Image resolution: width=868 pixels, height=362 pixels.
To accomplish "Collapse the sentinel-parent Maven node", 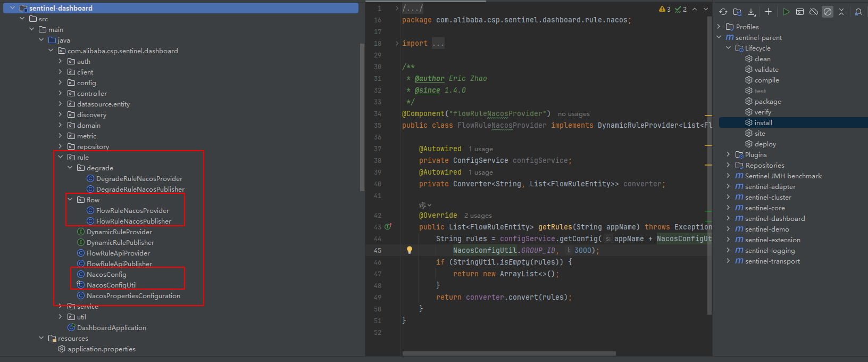I will tap(719, 37).
